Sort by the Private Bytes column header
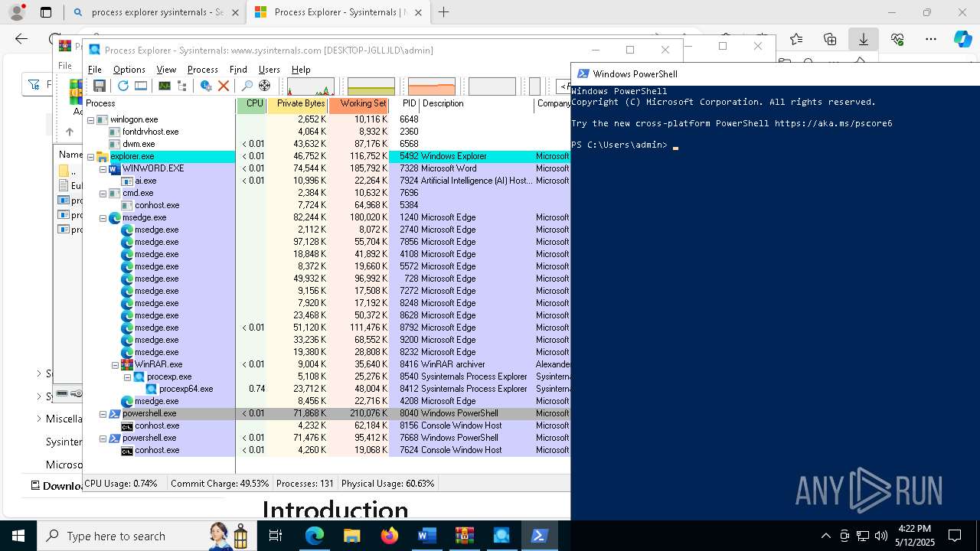 tap(298, 103)
